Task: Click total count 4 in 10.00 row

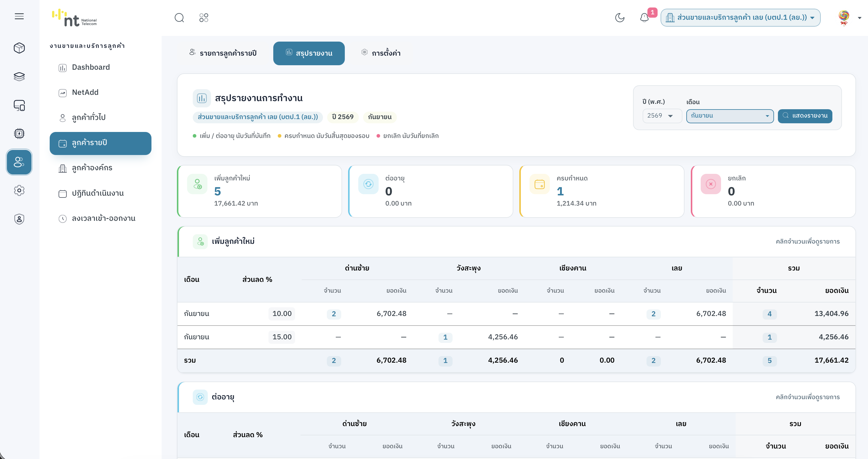Action: tap(769, 314)
